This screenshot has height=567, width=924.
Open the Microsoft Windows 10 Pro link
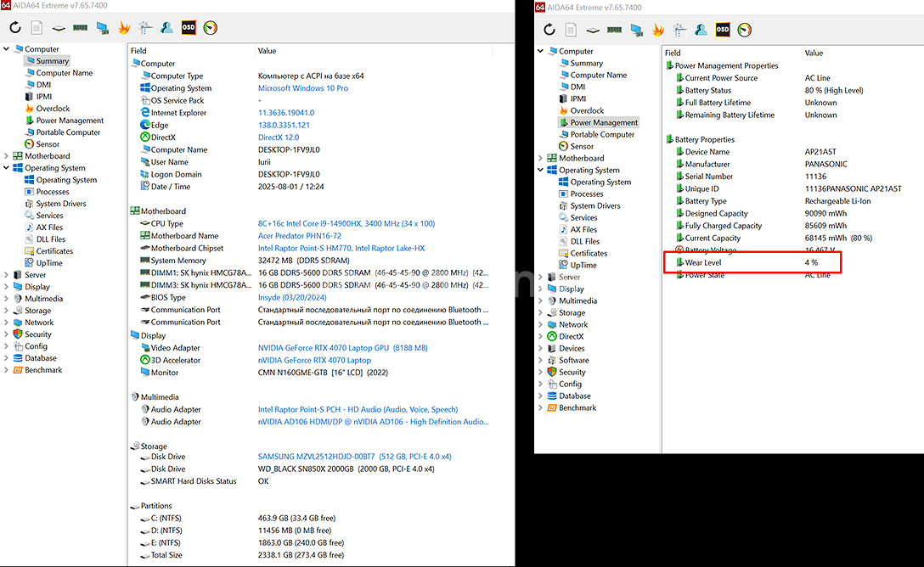[303, 88]
